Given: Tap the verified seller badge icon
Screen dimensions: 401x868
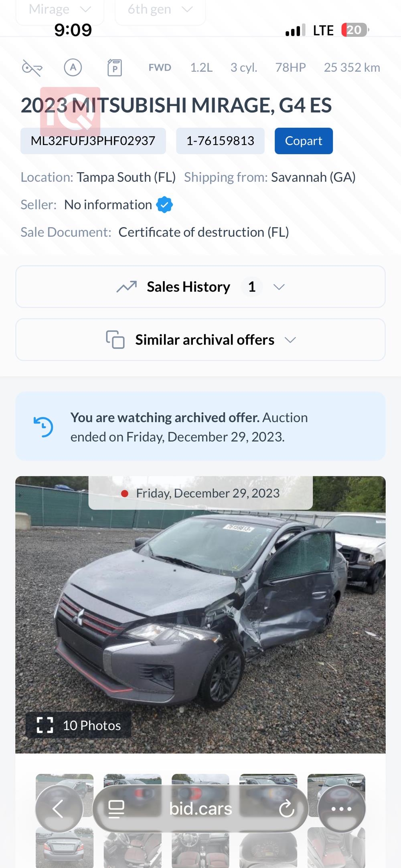Looking at the screenshot, I should point(164,205).
